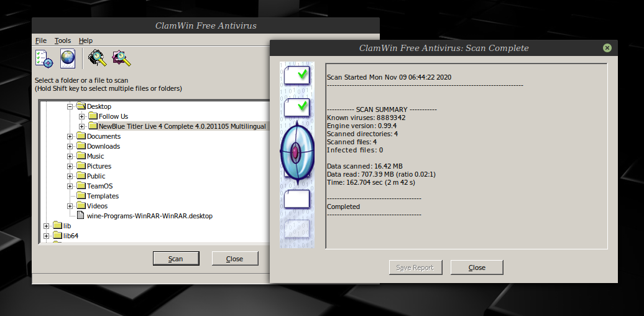This screenshot has height=316, width=644.
Task: Click the 'Known viruses: 8889342' line
Action: tap(366, 118)
